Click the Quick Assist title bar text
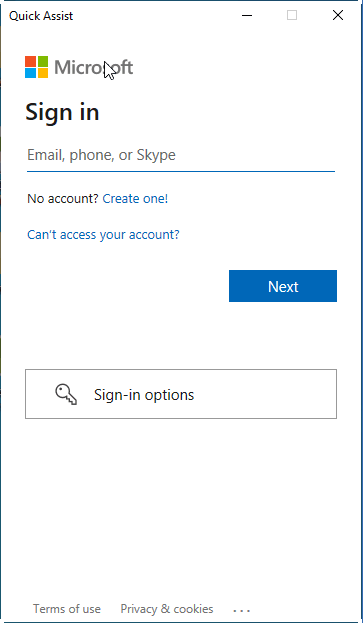This screenshot has height=623, width=363. 41,16
